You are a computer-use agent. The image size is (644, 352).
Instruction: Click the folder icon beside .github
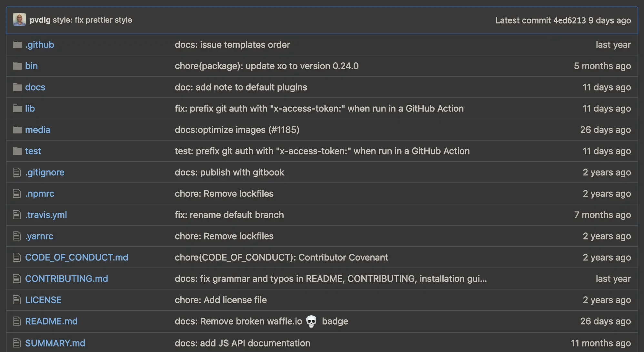tap(17, 44)
